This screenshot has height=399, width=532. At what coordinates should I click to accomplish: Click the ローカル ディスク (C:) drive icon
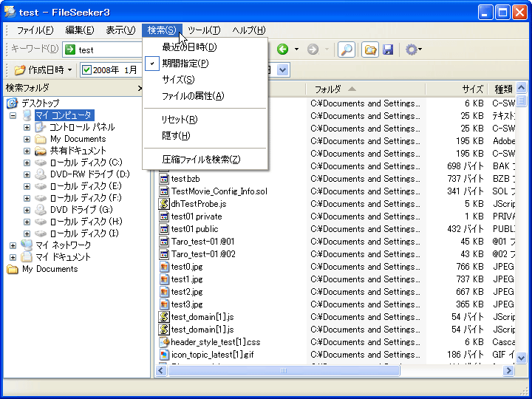tap(41, 163)
